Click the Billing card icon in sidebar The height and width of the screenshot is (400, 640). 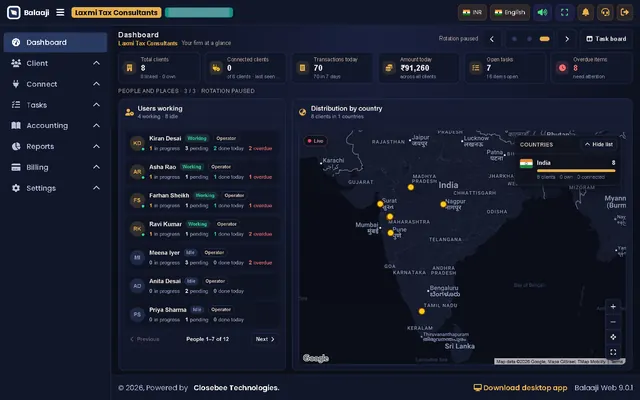coord(16,167)
